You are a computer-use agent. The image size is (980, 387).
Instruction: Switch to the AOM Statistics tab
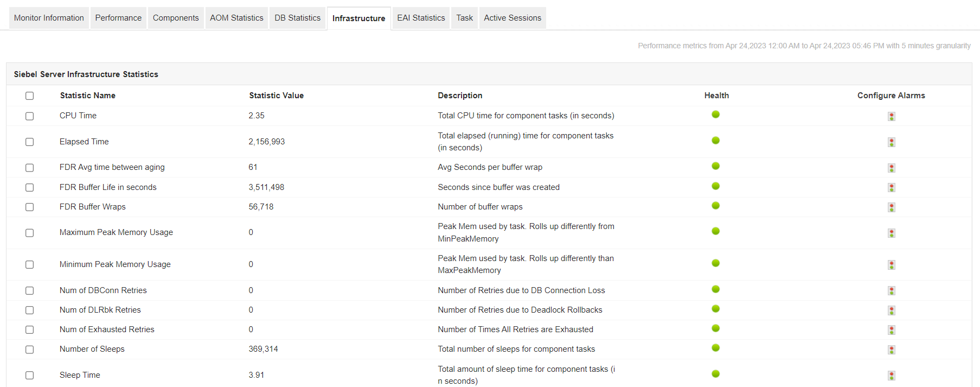(236, 18)
